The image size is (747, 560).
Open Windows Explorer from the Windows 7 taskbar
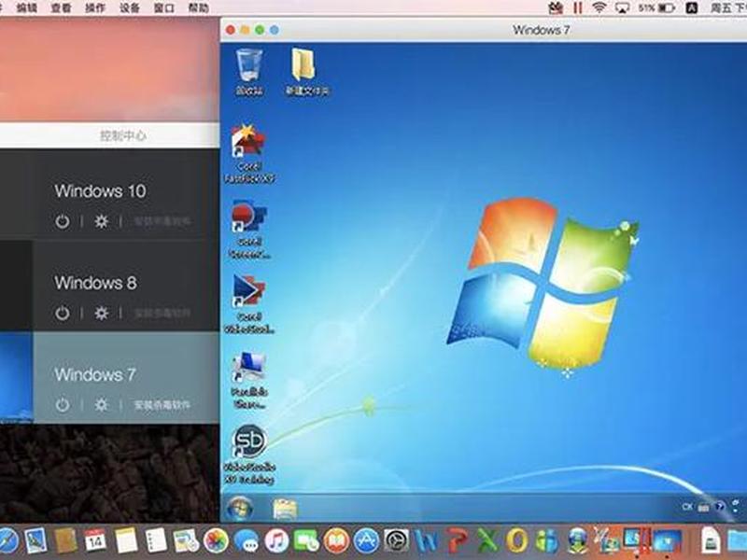(x=285, y=509)
